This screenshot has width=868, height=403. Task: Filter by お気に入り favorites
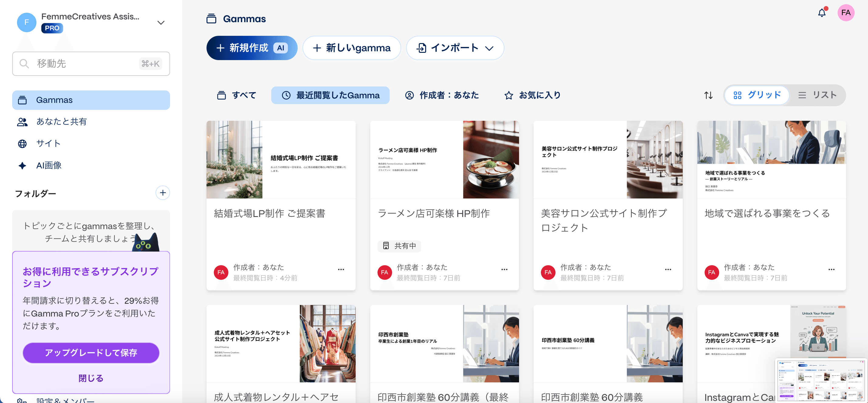click(x=532, y=95)
